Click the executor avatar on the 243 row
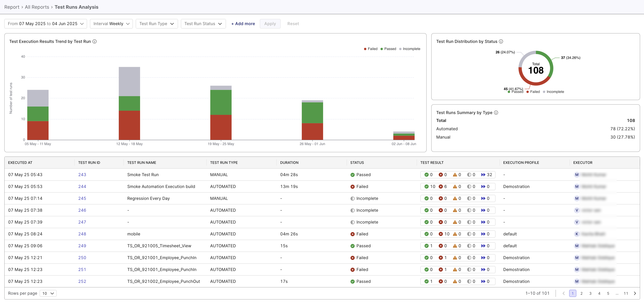Viewport: 644px width, 304px height. [x=577, y=175]
